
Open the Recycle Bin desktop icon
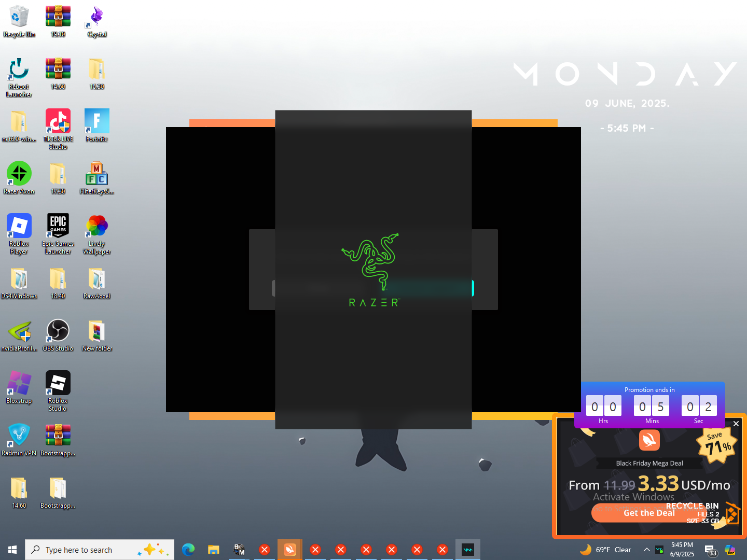point(19,22)
